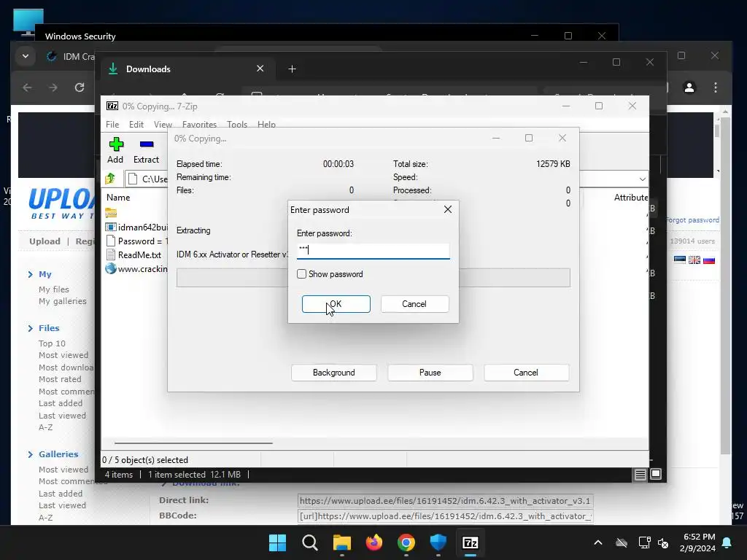Reload the page in Chrome
The image size is (747, 560).
pyautogui.click(x=80, y=87)
